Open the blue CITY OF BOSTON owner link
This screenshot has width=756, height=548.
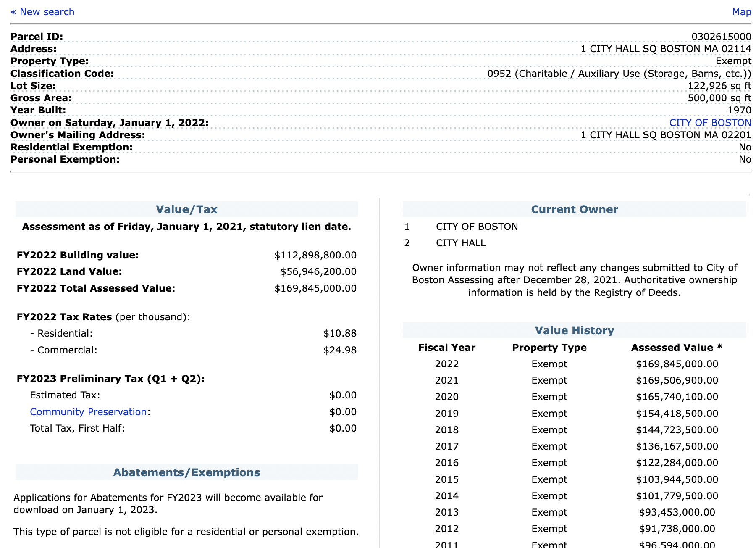pos(710,123)
